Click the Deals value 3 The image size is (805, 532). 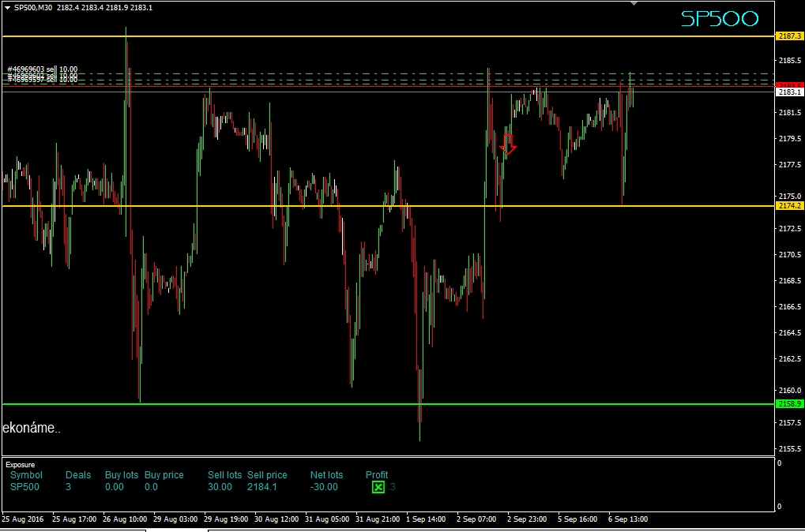[68, 487]
